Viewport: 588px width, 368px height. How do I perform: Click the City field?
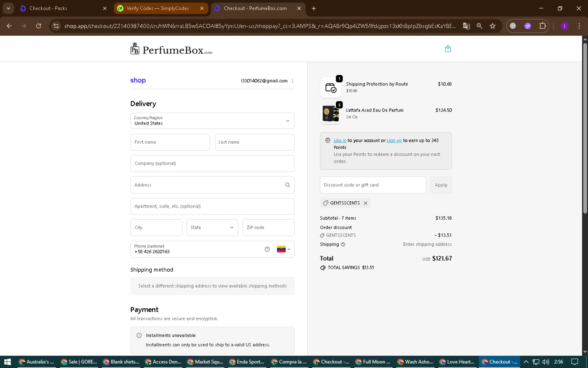156,228
